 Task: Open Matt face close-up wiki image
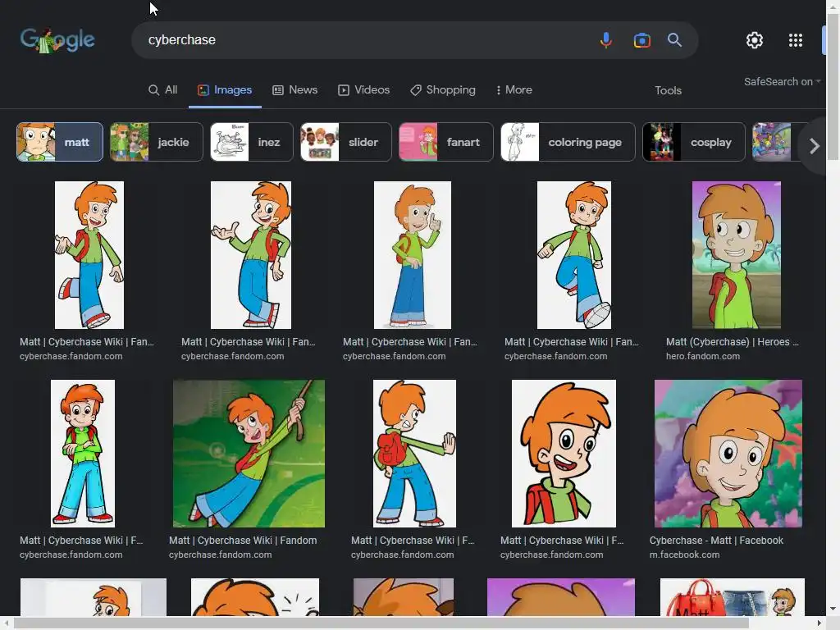tap(564, 454)
